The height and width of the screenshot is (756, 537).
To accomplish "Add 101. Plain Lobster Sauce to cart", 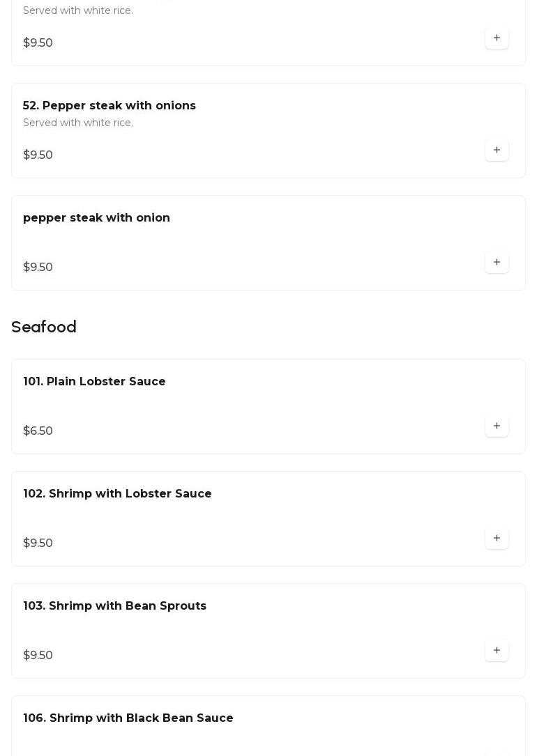I will tap(497, 426).
